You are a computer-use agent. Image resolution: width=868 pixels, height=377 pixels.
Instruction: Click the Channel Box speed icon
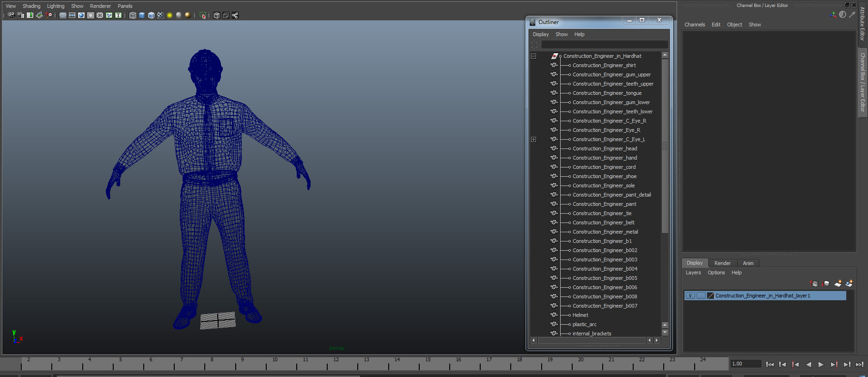click(x=843, y=15)
